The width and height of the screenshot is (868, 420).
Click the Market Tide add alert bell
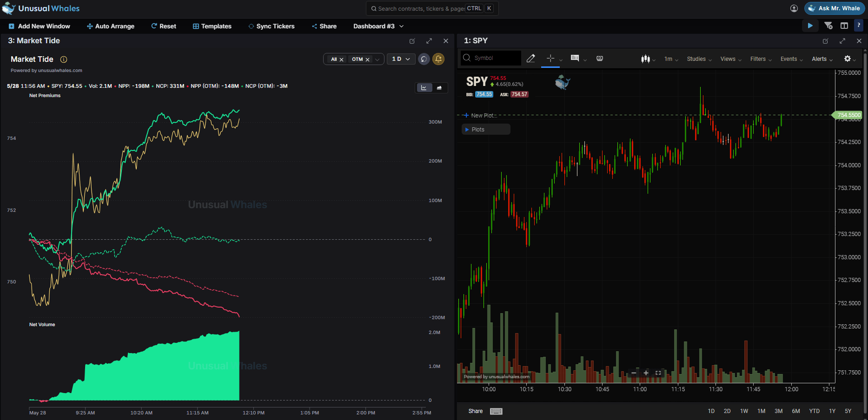tap(438, 59)
